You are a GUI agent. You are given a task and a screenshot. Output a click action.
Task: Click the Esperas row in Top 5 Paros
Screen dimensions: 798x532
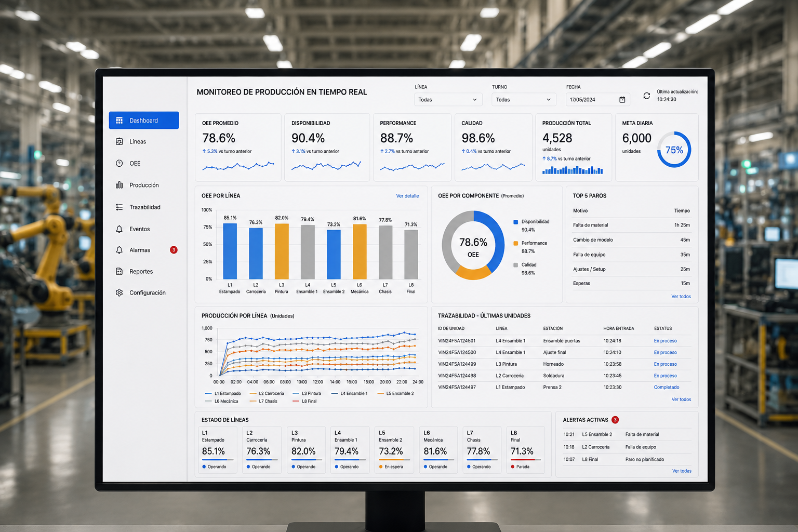click(x=631, y=284)
